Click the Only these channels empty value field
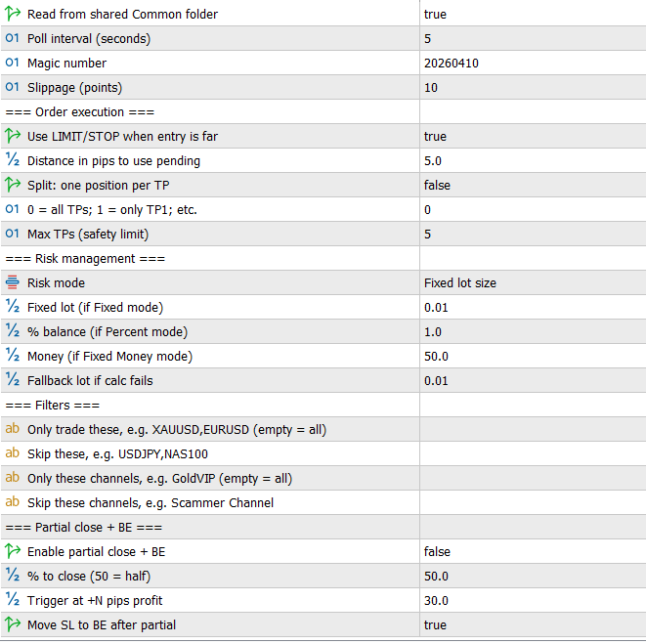Screen dimensions: 646x644 (x=533, y=479)
